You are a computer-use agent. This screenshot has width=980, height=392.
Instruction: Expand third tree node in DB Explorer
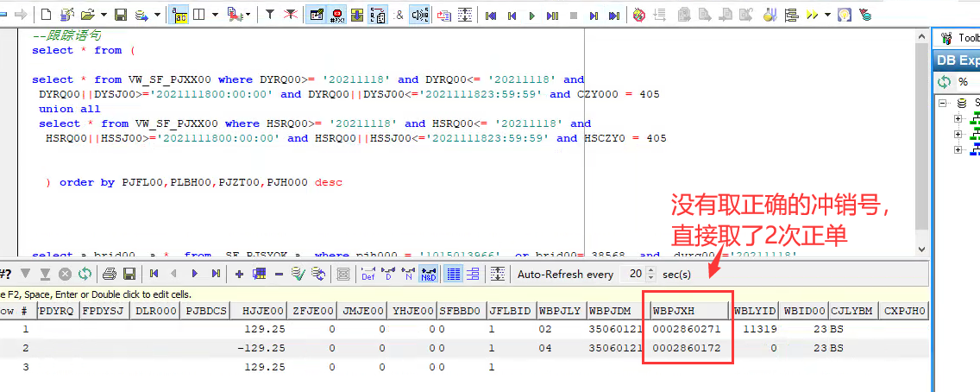[x=958, y=149]
